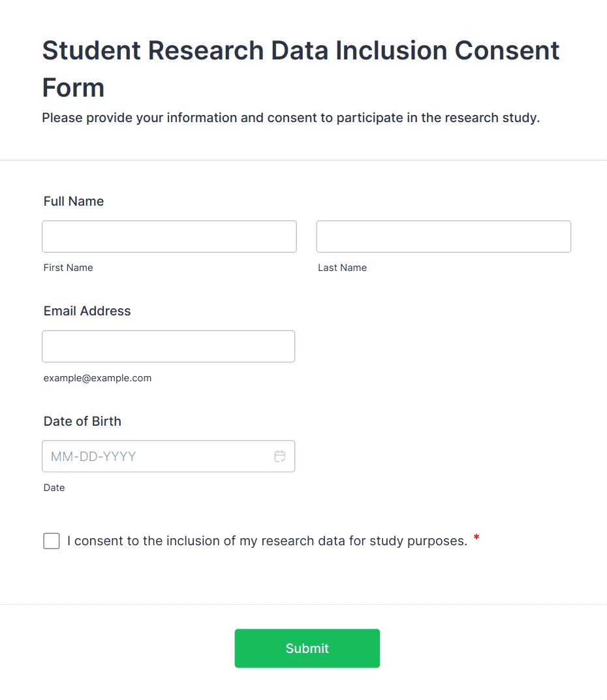Click into the Email Address field

168,346
